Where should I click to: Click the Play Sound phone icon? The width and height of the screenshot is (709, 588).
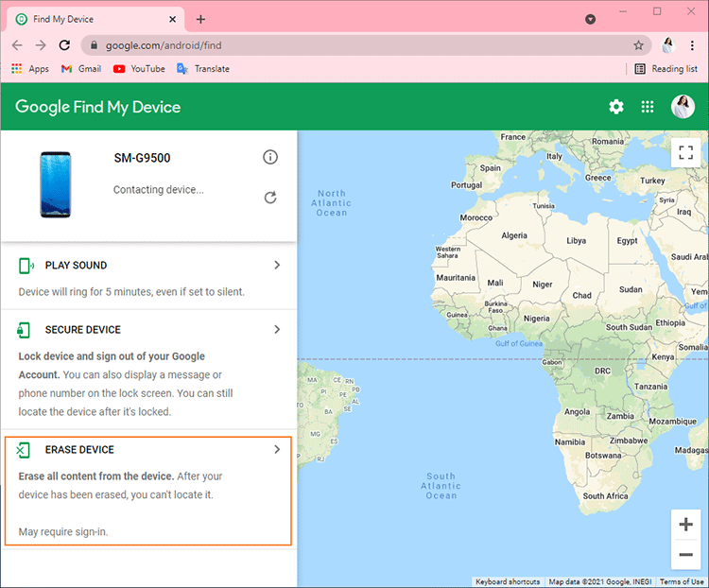26,266
